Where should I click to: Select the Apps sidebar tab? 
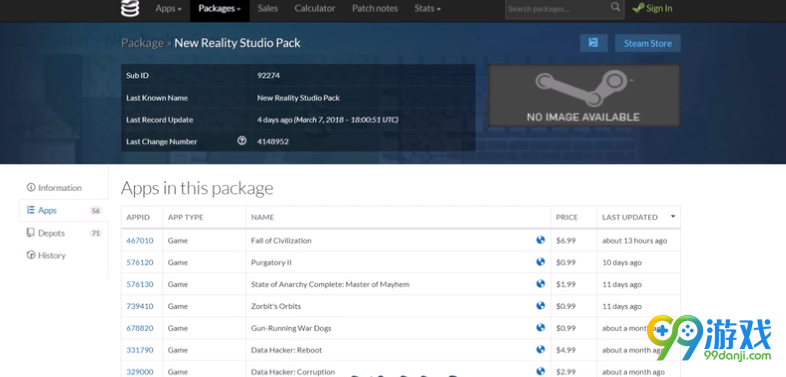tap(64, 210)
